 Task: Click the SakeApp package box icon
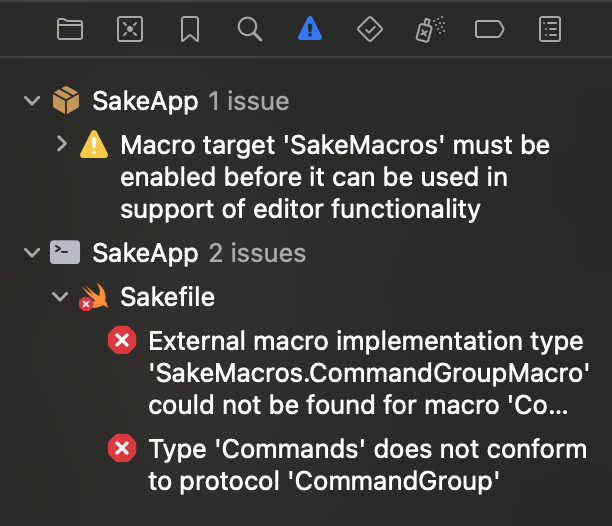(x=66, y=101)
